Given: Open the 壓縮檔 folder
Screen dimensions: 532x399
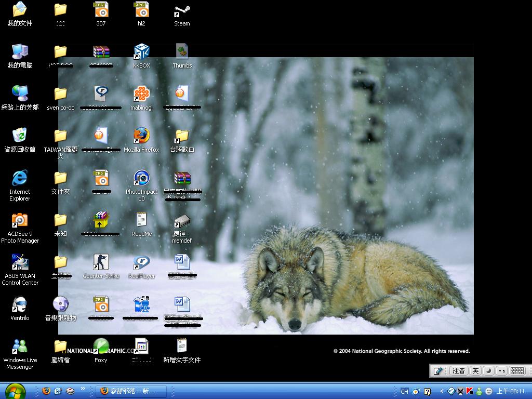Looking at the screenshot, I should tap(60, 351).
